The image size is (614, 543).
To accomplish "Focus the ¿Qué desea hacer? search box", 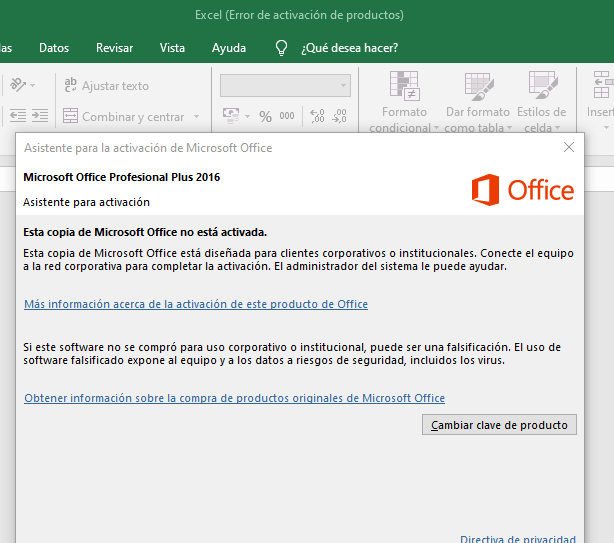I will click(x=349, y=48).
